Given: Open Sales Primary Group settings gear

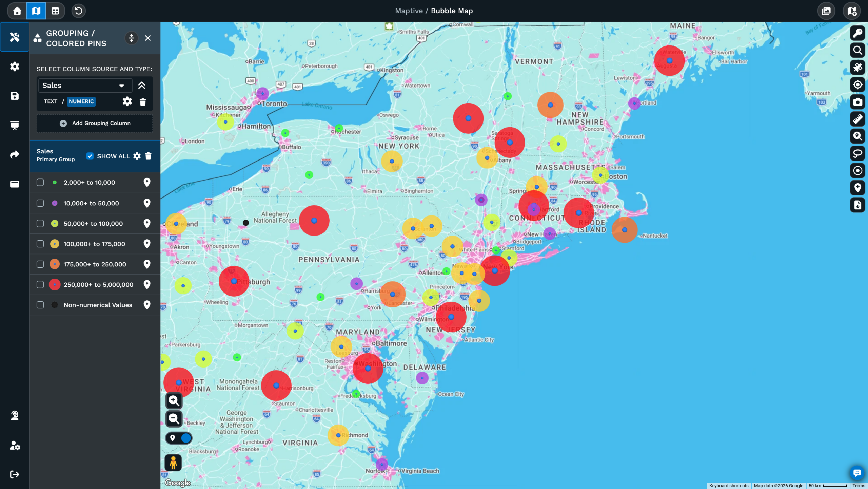Looking at the screenshot, I should click(x=137, y=156).
